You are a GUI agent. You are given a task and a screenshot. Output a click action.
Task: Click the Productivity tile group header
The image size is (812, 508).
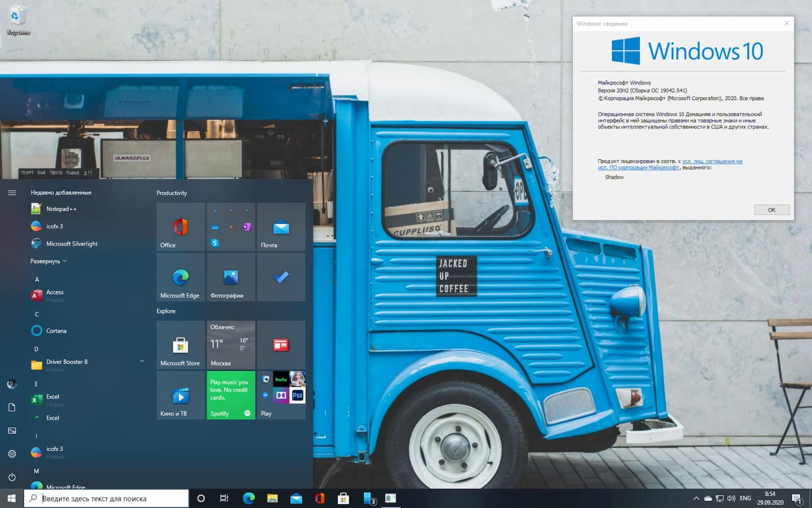[172, 193]
